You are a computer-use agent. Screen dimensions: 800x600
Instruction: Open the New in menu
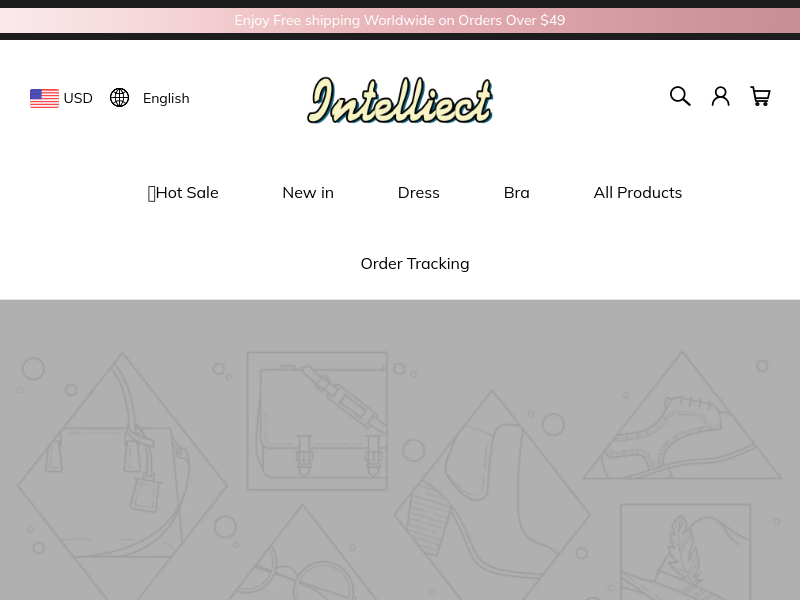308,193
